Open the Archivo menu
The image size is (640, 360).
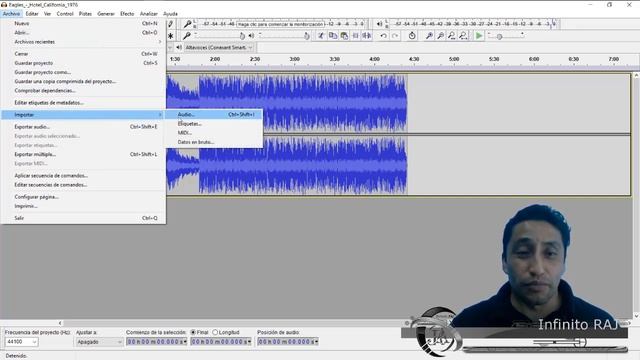point(11,13)
